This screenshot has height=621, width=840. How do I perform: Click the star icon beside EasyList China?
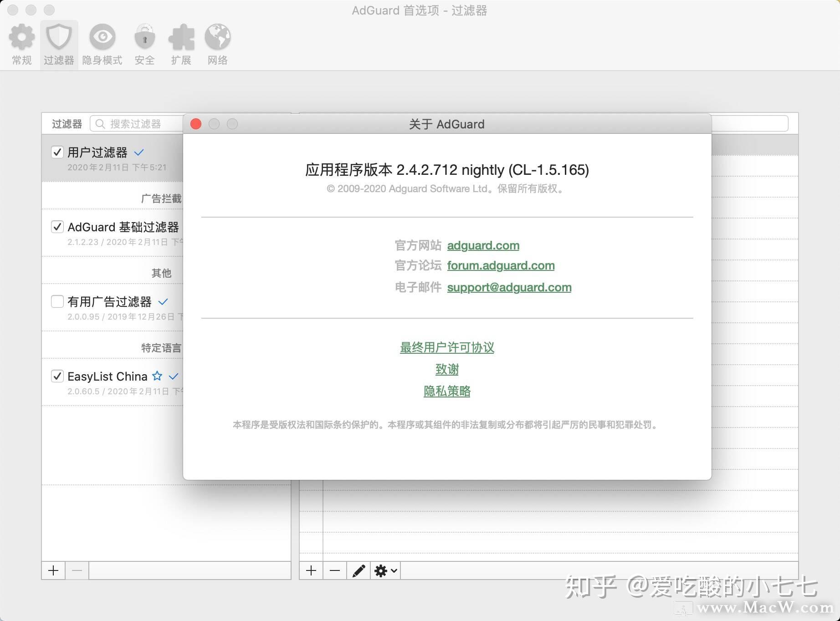click(x=157, y=376)
